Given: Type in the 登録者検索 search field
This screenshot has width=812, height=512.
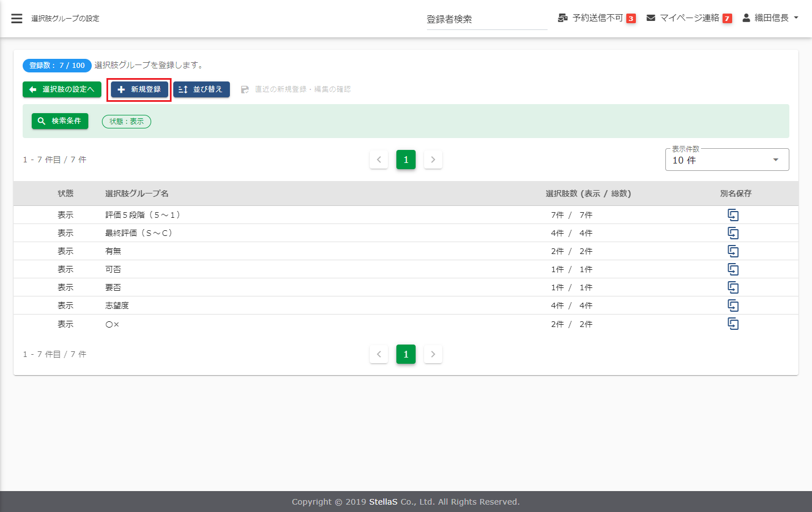Looking at the screenshot, I should 486,19.
